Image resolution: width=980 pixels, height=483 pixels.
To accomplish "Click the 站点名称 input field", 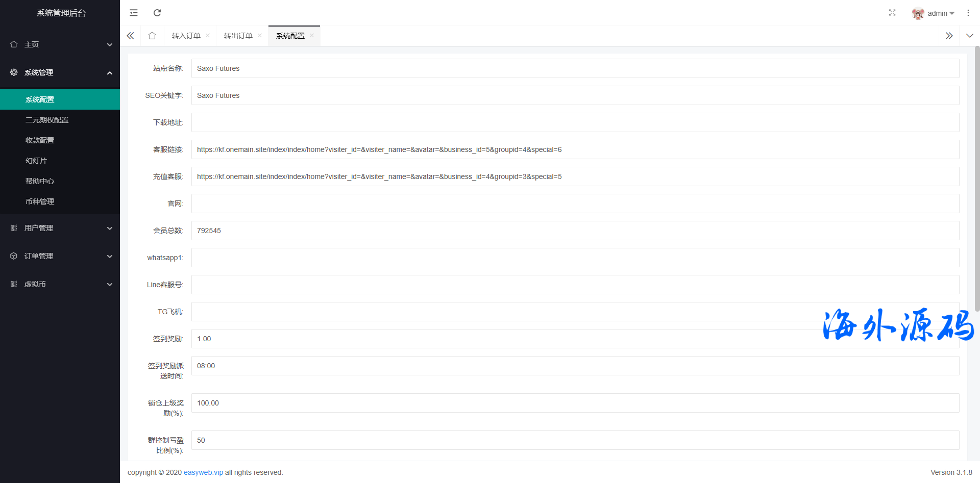I will click(x=575, y=68).
